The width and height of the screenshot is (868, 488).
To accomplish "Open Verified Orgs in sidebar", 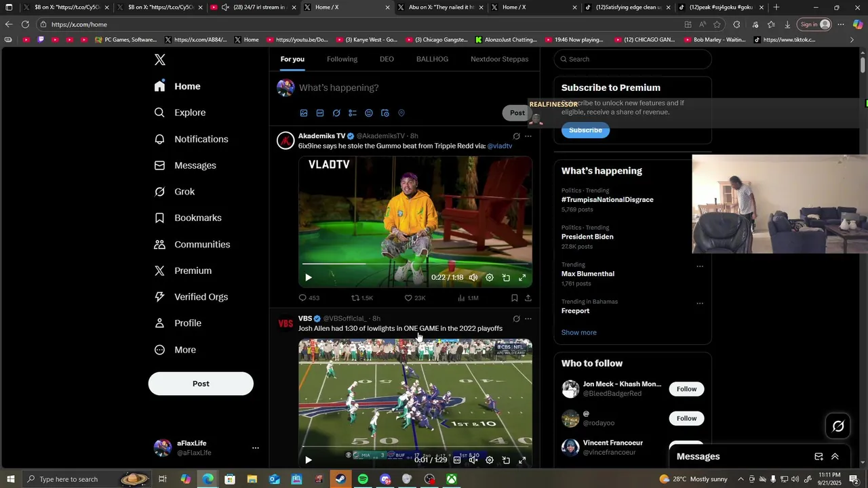I will tap(191, 297).
